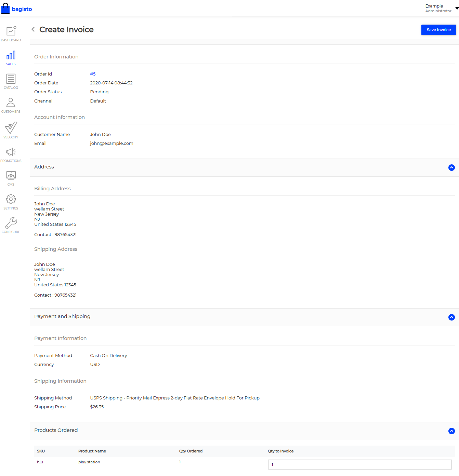Open the CMS panel
459x476 pixels.
tap(11, 177)
